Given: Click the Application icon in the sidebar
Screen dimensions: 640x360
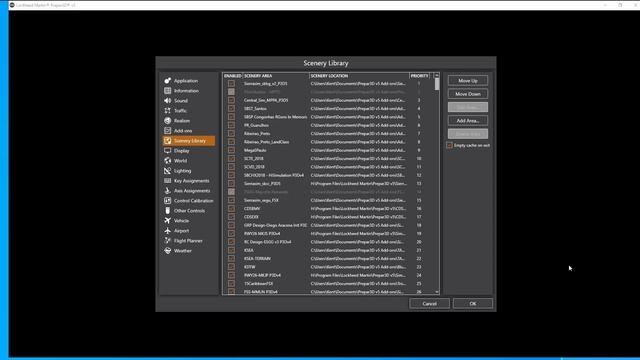Looking at the screenshot, I should click(x=167, y=81).
